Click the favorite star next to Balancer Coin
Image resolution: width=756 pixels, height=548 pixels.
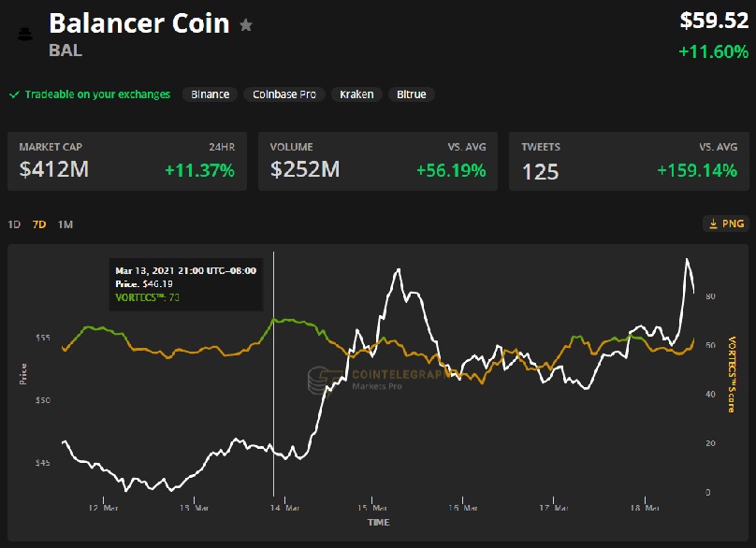[x=246, y=24]
